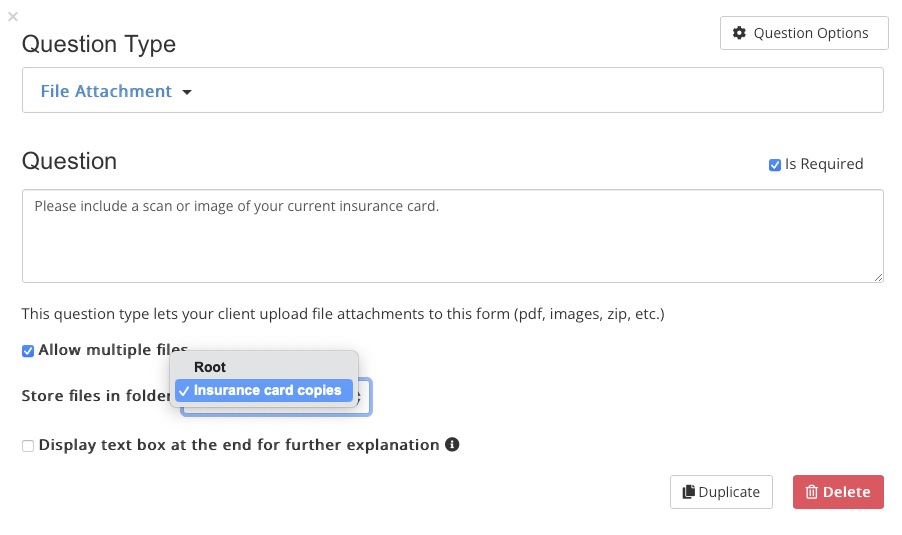
Task: Select the Insurance card copies folder option
Action: (x=264, y=391)
